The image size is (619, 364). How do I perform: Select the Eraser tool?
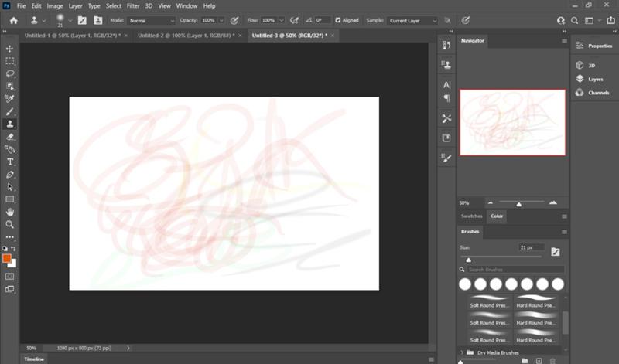[10, 137]
